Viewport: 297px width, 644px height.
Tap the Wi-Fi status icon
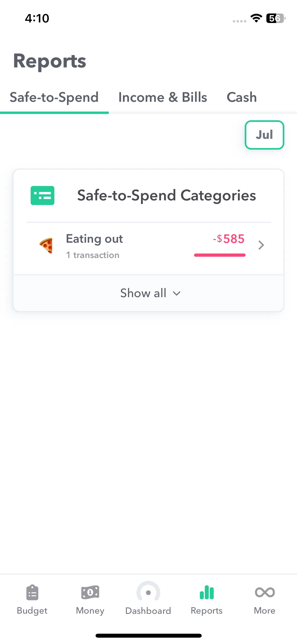coord(256,18)
